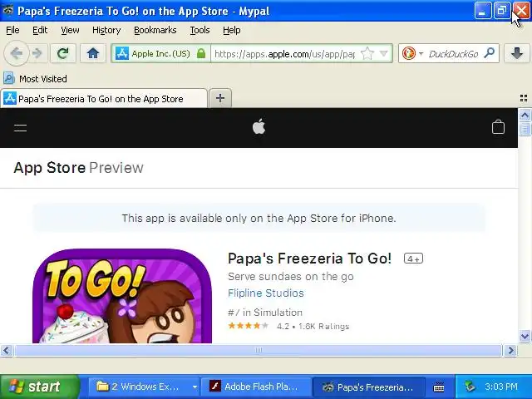Open the Apple site hamburger menu
The image size is (532, 399).
tap(20, 128)
